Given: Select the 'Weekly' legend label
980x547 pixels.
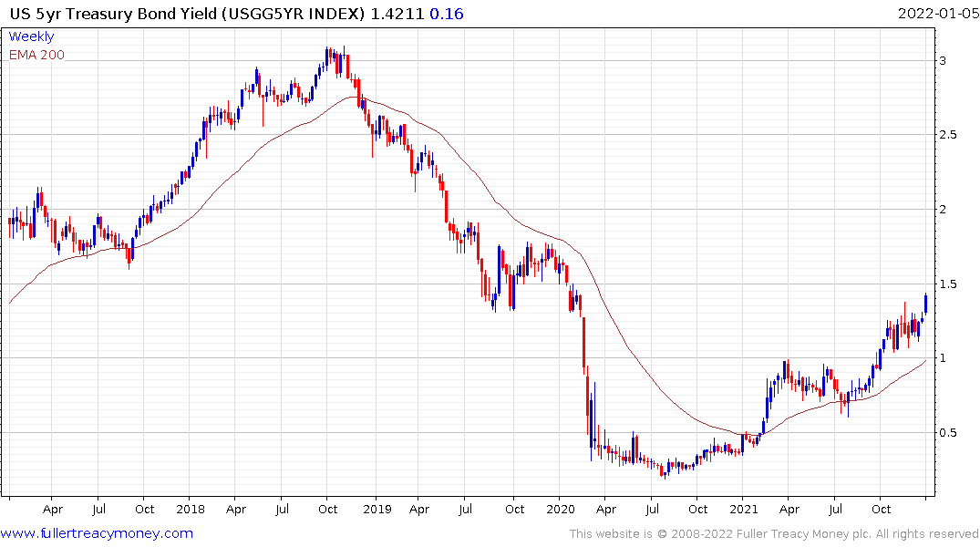Looking at the screenshot, I should click(x=31, y=36).
